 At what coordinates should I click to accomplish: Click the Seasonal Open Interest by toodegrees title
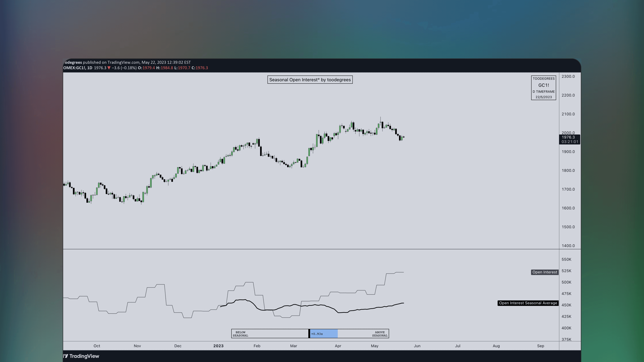[310, 80]
